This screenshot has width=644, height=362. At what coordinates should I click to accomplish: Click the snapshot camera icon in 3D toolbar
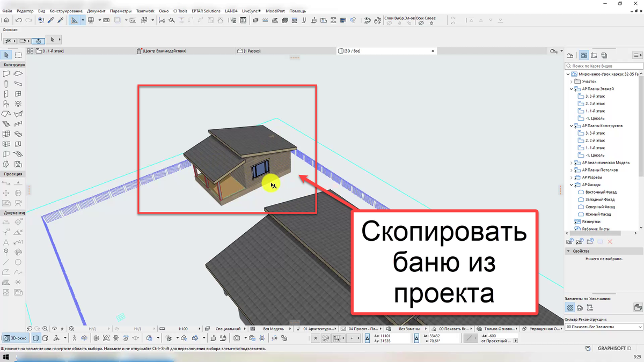pos(236,338)
